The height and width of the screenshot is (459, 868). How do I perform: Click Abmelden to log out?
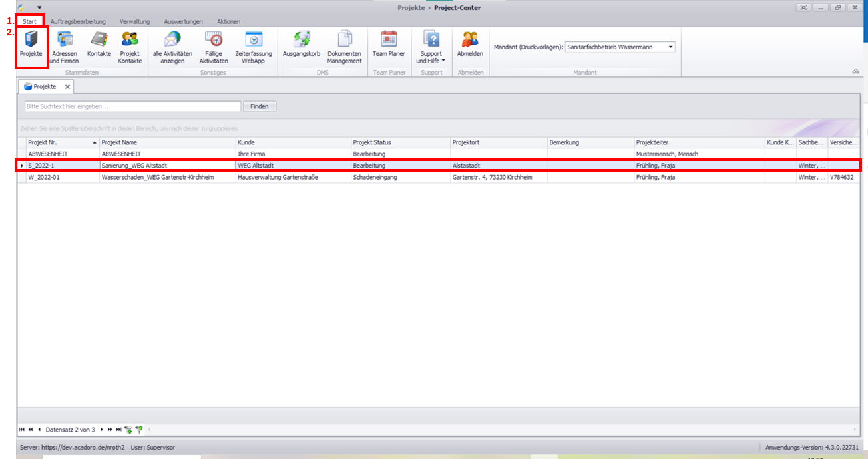(x=470, y=44)
